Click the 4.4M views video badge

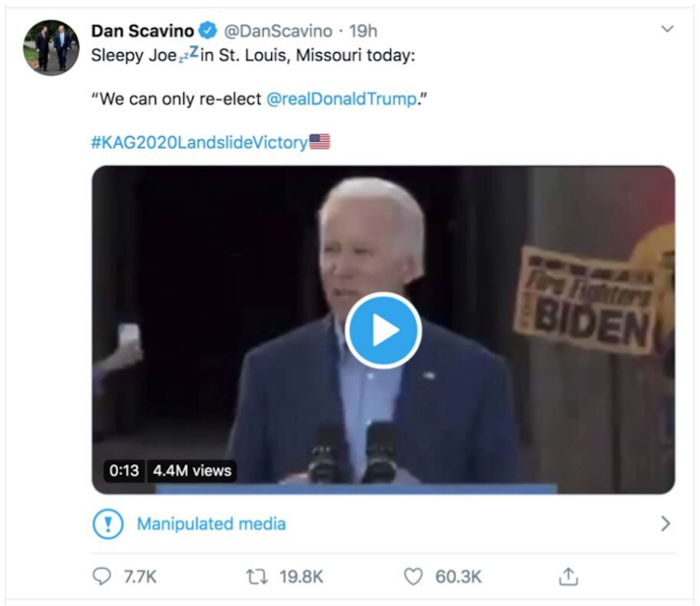(192, 471)
